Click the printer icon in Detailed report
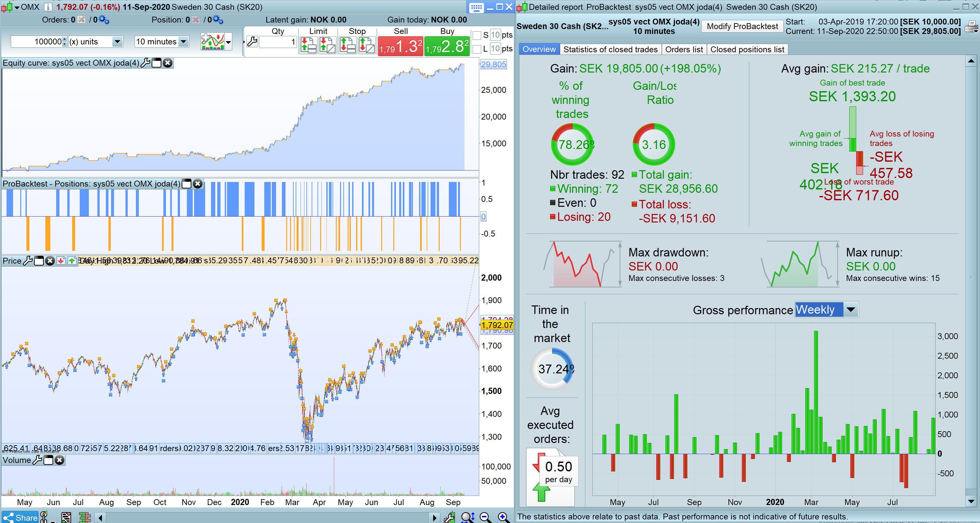 click(971, 27)
